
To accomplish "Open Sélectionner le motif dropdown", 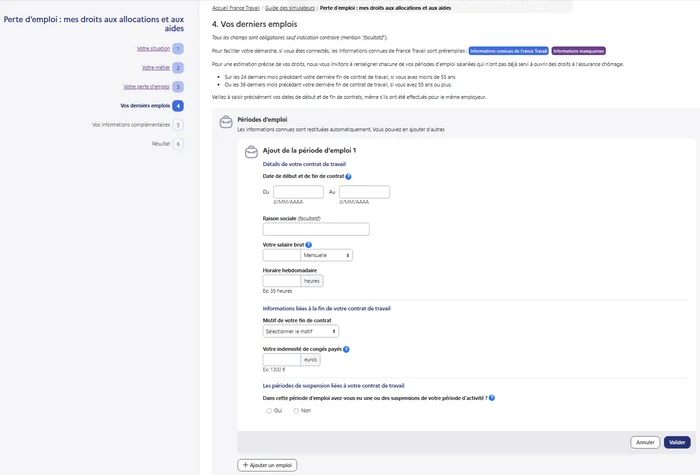I will click(x=300, y=331).
